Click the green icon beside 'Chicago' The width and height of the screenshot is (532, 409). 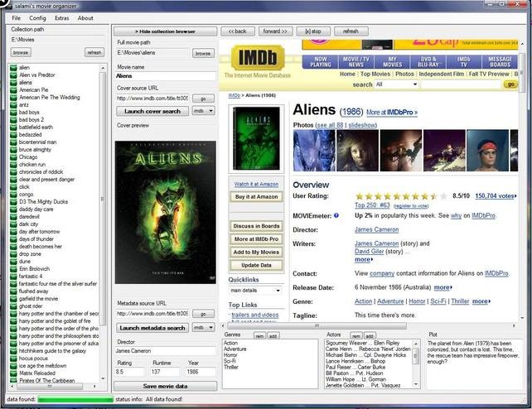[x=13, y=157]
